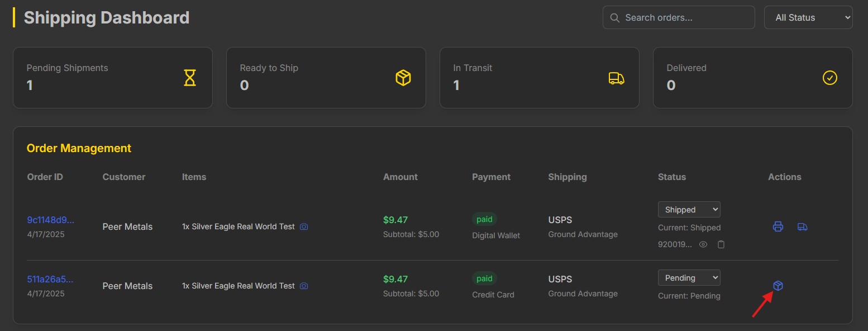Viewport: 868px width, 331px height.
Task: Copy tracking number with the clipboard icon
Action: click(721, 244)
